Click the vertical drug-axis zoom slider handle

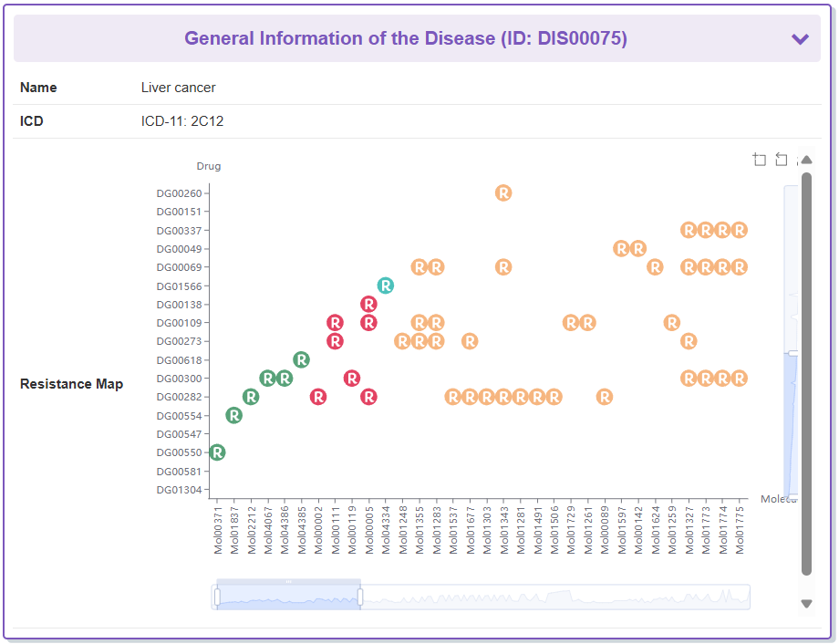[792, 353]
